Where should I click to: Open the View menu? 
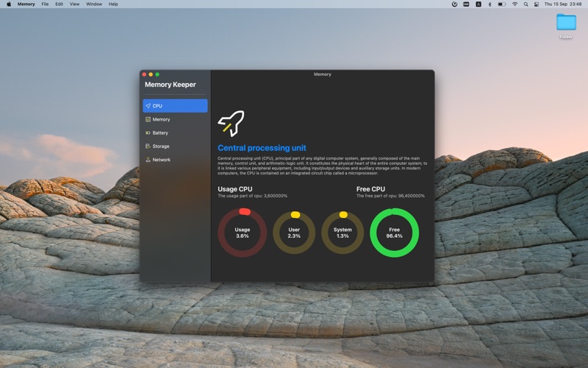click(75, 4)
